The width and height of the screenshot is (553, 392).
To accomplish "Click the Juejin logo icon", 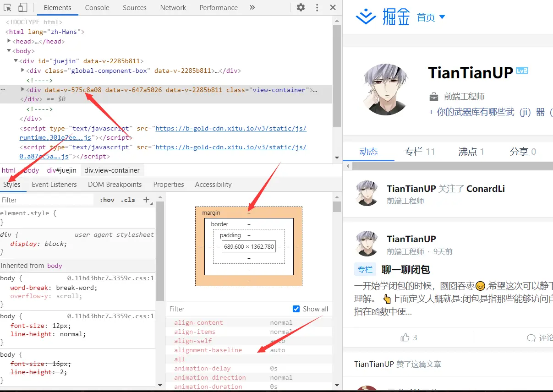I will (366, 17).
